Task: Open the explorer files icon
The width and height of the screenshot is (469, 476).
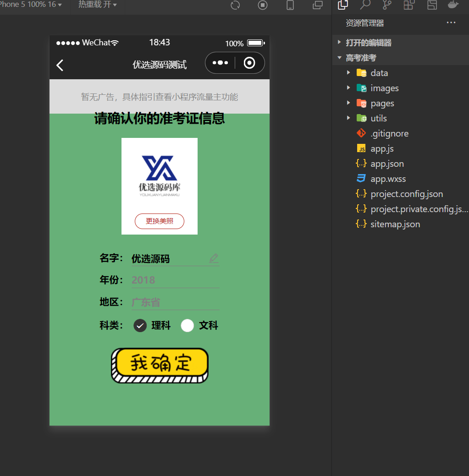Action: click(x=343, y=5)
